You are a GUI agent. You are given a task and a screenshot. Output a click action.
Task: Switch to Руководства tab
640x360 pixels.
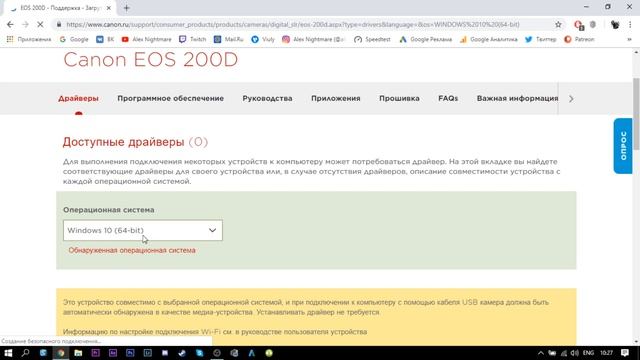[x=267, y=98]
